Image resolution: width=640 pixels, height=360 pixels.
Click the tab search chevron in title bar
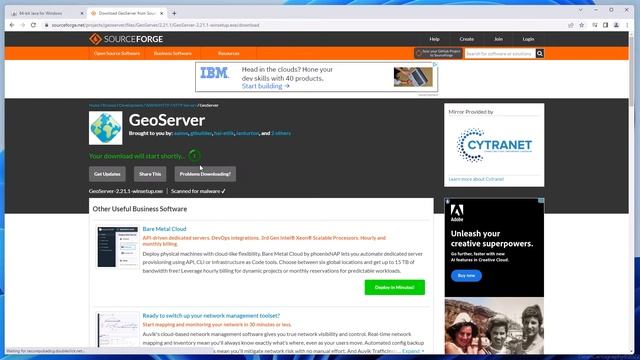tap(580, 10)
